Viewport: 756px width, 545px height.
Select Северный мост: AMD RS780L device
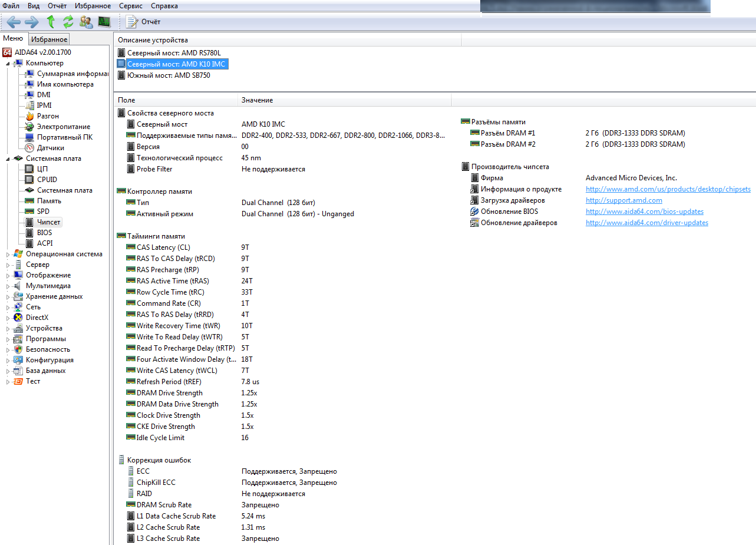point(170,53)
